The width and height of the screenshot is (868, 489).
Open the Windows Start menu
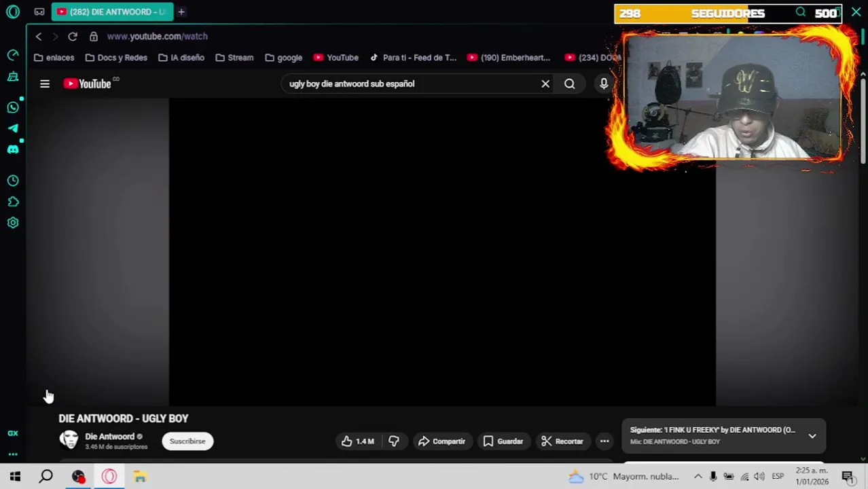point(15,477)
